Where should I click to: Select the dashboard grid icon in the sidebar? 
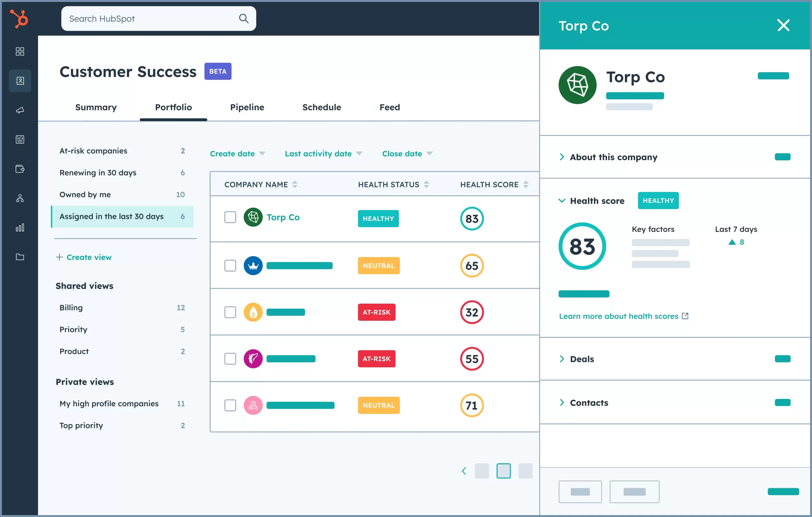pyautogui.click(x=20, y=52)
